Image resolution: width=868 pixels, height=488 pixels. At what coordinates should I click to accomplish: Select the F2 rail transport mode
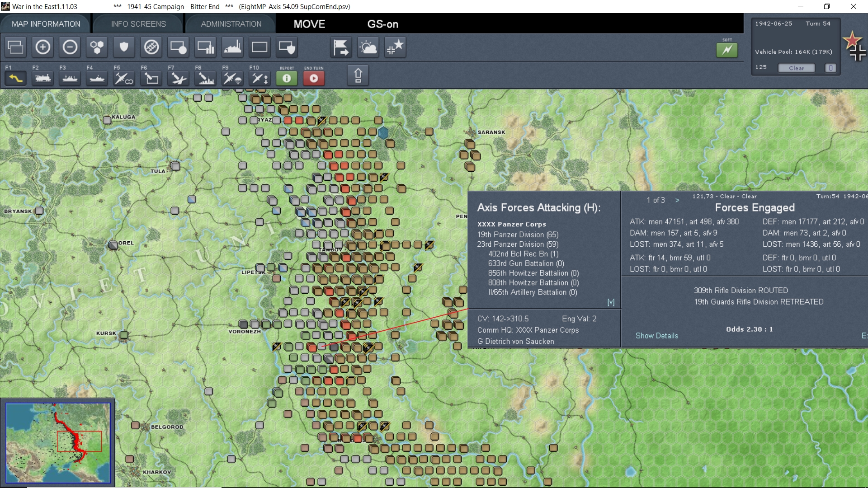43,78
